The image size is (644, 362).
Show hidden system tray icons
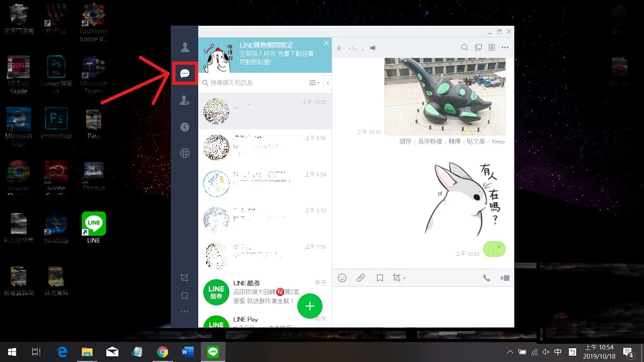509,352
